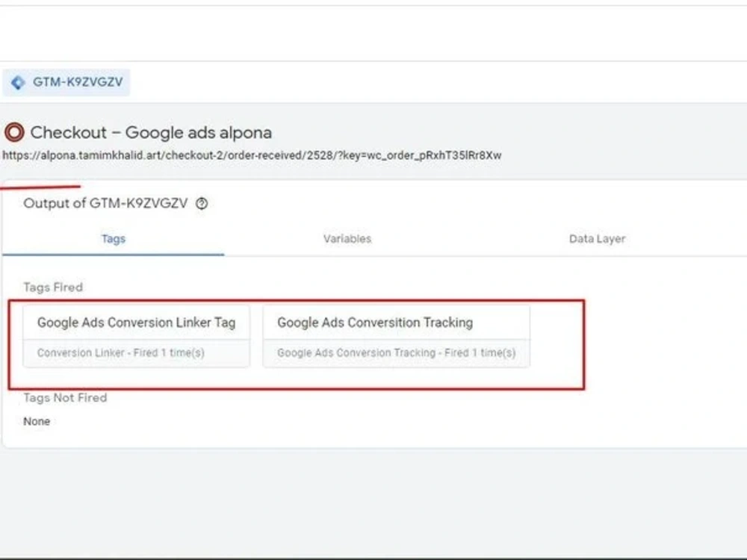
Task: Switch to the Tags tab
Action: coord(114,239)
